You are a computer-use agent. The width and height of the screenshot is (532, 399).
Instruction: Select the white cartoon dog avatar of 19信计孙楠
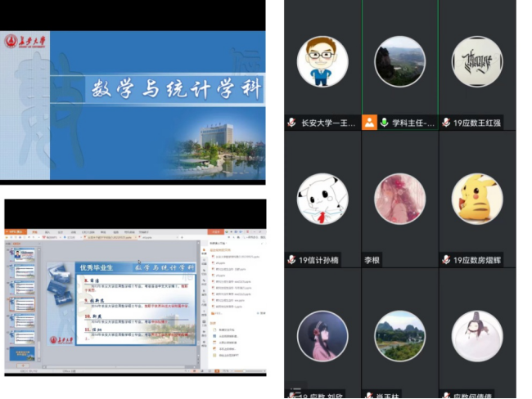[322, 199]
